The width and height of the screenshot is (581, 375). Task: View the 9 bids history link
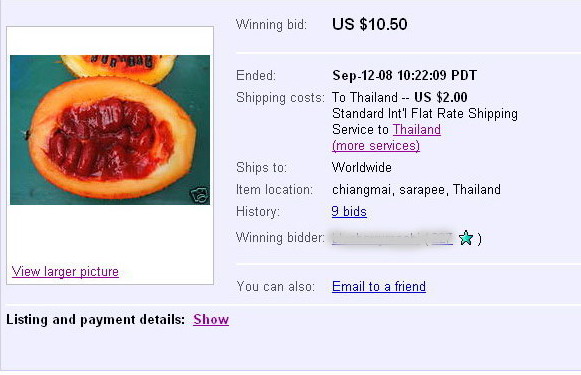(x=349, y=212)
